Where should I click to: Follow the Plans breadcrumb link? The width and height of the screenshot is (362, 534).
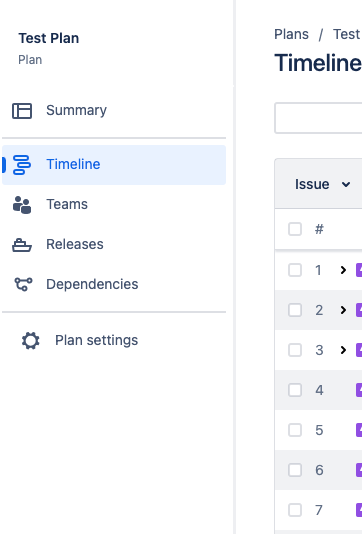point(292,34)
